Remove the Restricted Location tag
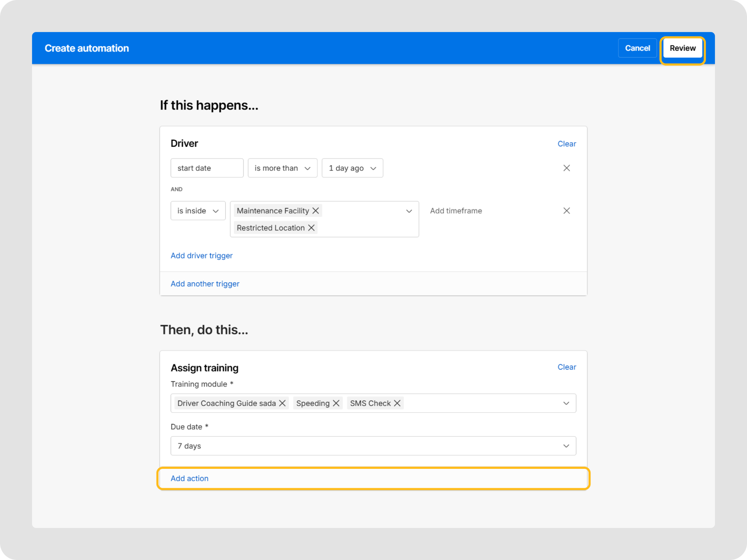This screenshot has width=747, height=560. 311,228
